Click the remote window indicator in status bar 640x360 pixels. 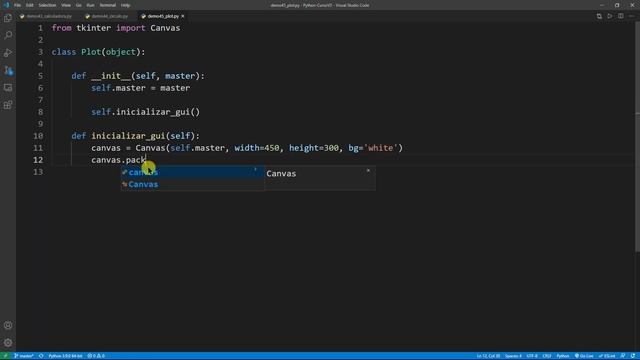(5, 356)
